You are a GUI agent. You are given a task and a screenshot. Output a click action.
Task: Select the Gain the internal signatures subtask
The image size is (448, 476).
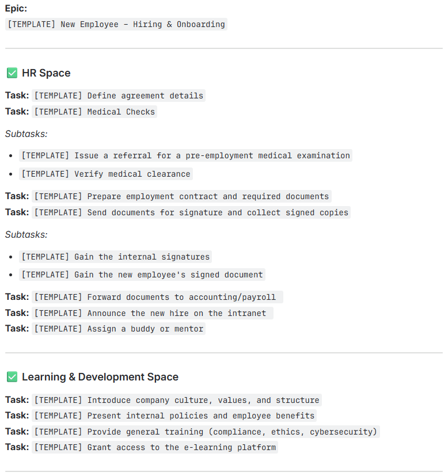click(x=115, y=257)
